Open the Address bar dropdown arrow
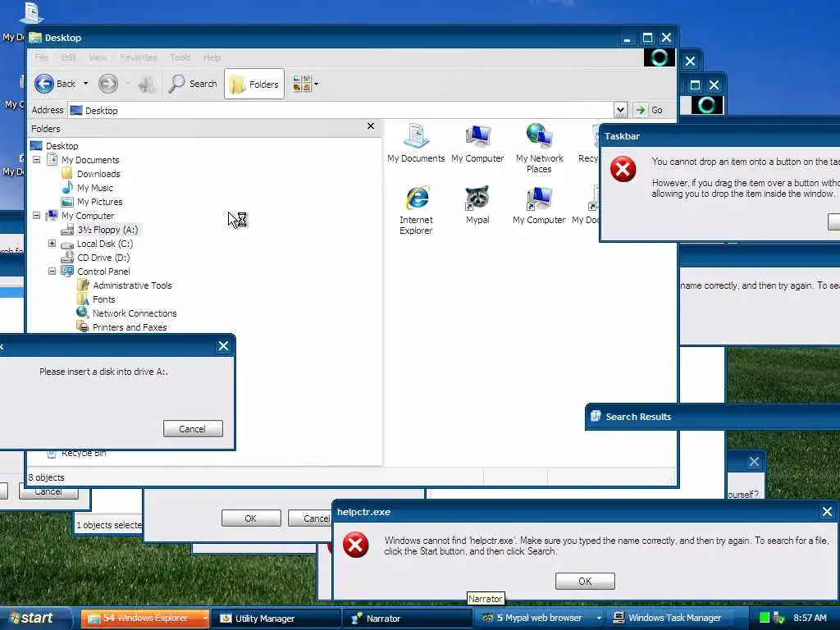This screenshot has width=840, height=630. (620, 110)
